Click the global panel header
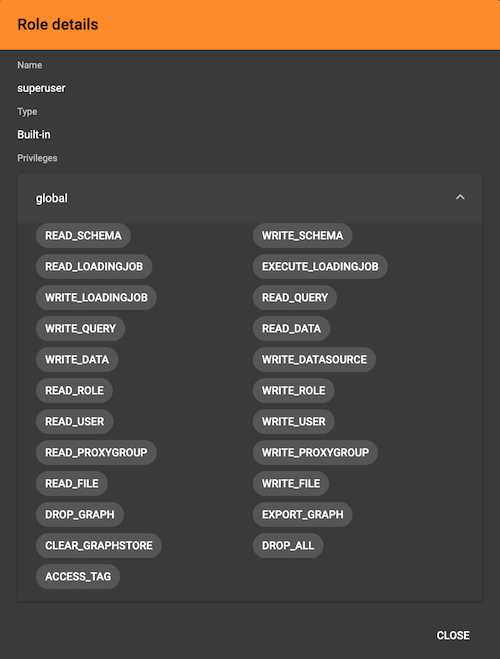The image size is (500, 659). pyautogui.click(x=250, y=198)
